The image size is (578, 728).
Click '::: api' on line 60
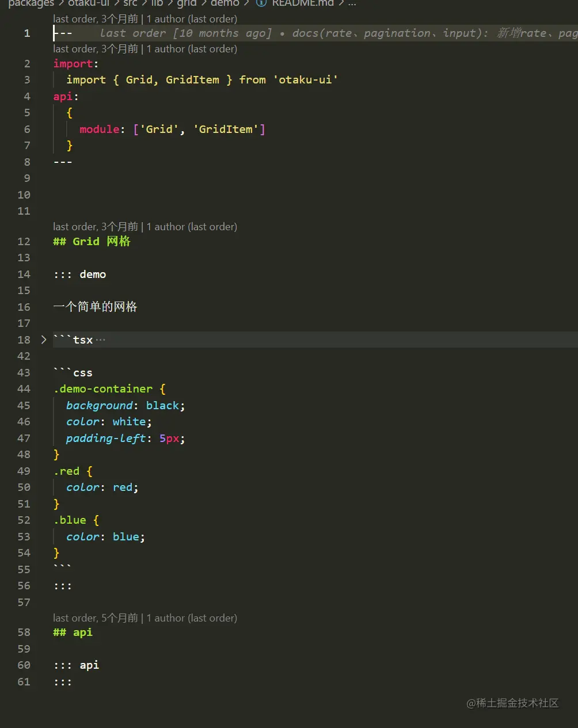pos(77,665)
